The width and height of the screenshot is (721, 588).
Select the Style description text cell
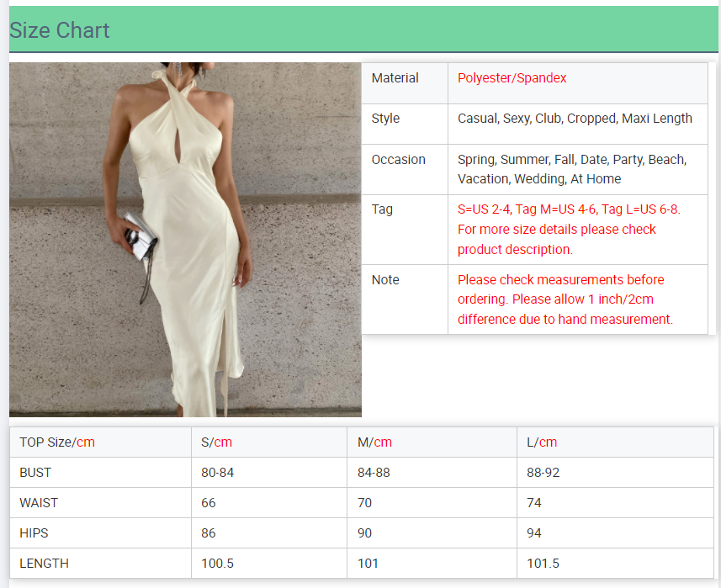click(x=575, y=119)
